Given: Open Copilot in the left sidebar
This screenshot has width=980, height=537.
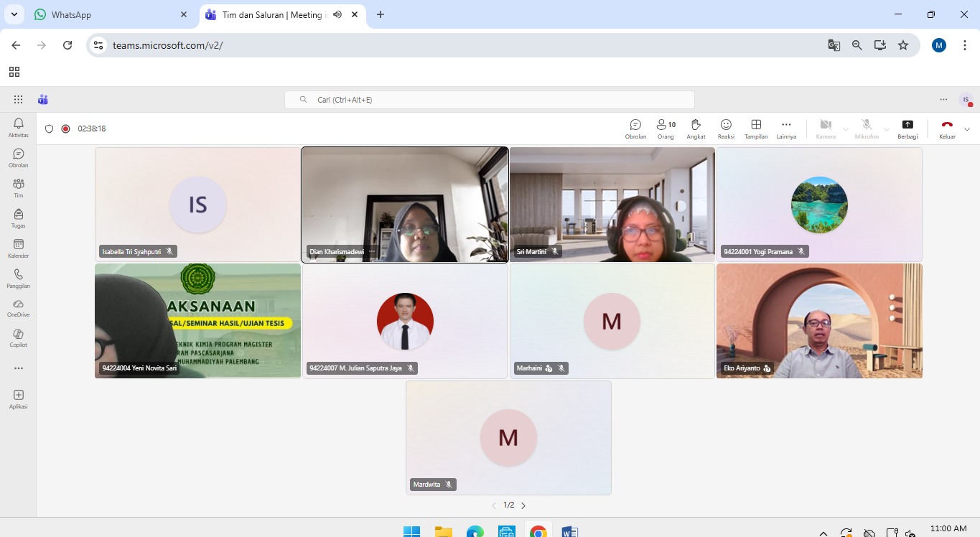Looking at the screenshot, I should tap(19, 338).
